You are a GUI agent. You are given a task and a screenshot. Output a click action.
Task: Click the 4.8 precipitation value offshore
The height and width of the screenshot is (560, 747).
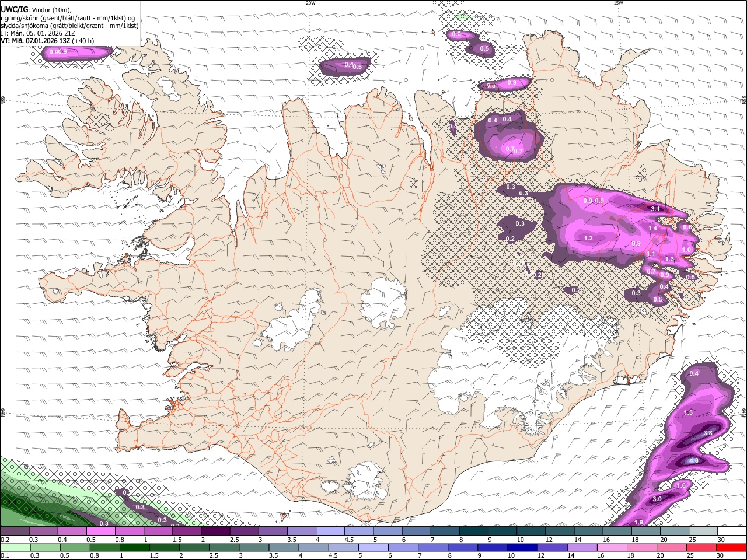[x=694, y=461]
